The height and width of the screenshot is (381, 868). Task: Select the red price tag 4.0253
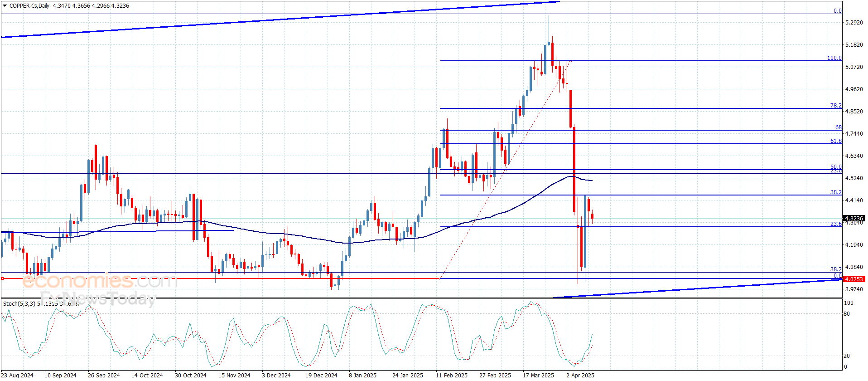tap(854, 279)
